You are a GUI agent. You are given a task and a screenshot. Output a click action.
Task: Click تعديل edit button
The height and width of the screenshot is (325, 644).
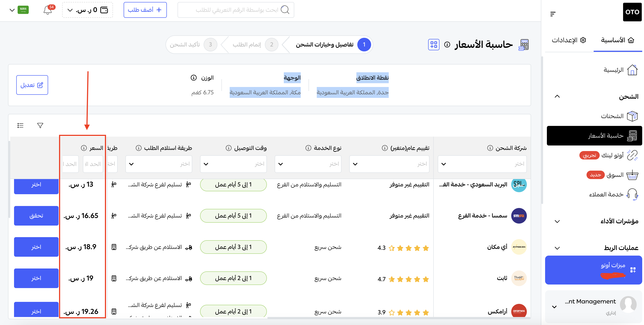coord(32,85)
